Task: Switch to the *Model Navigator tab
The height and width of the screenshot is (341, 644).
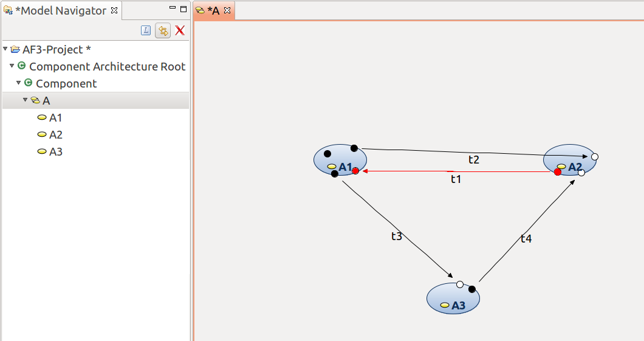Action: pyautogui.click(x=61, y=11)
